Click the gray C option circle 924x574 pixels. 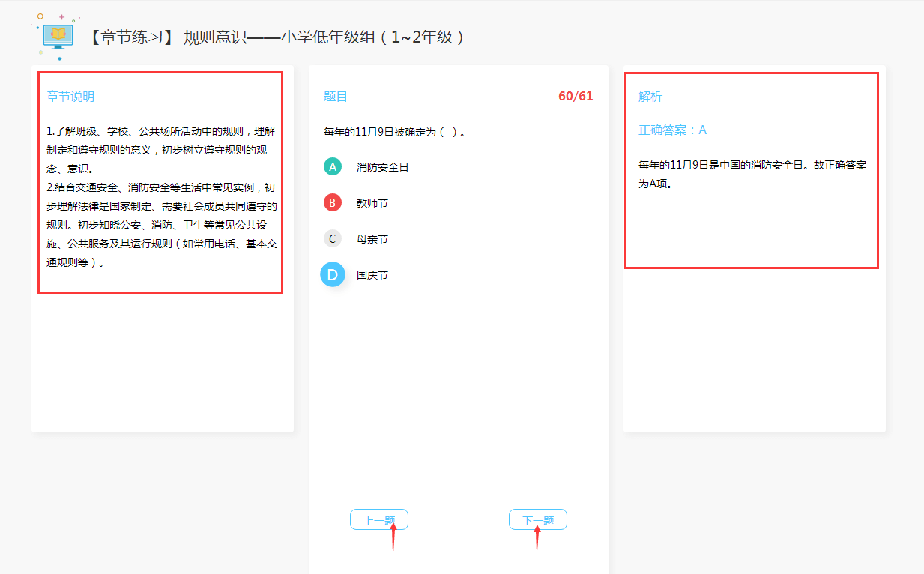point(332,238)
